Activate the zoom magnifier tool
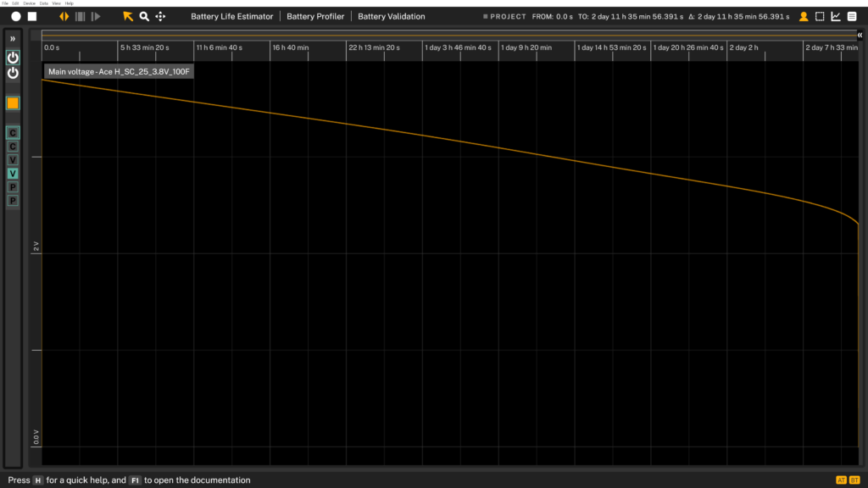The image size is (868, 488). pos(143,15)
